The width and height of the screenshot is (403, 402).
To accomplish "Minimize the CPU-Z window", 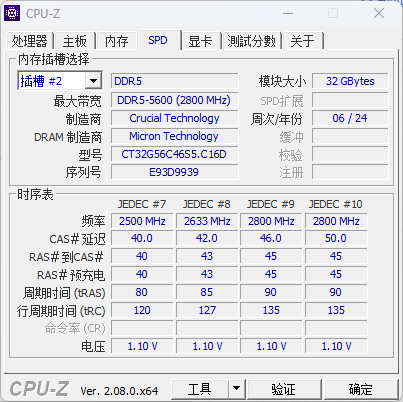I will [288, 13].
